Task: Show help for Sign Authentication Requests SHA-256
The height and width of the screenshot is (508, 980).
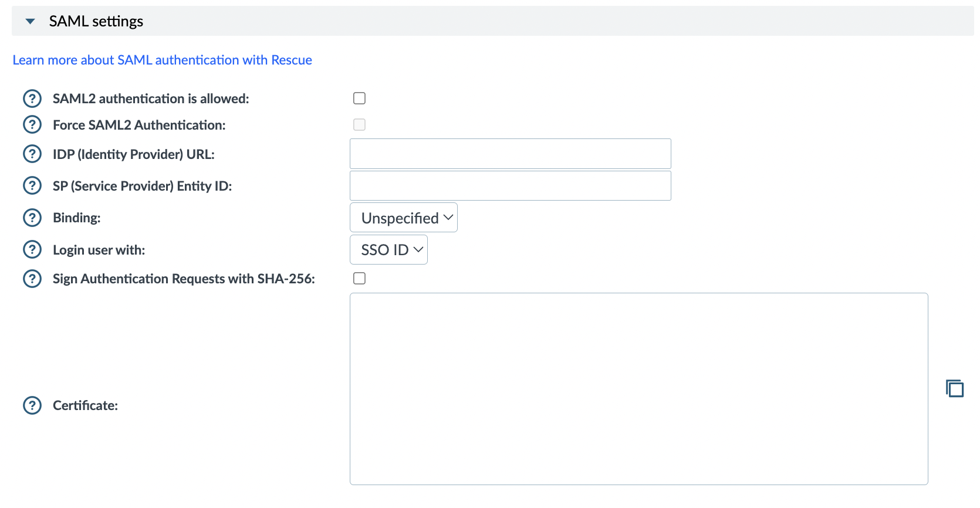Action: (x=32, y=279)
